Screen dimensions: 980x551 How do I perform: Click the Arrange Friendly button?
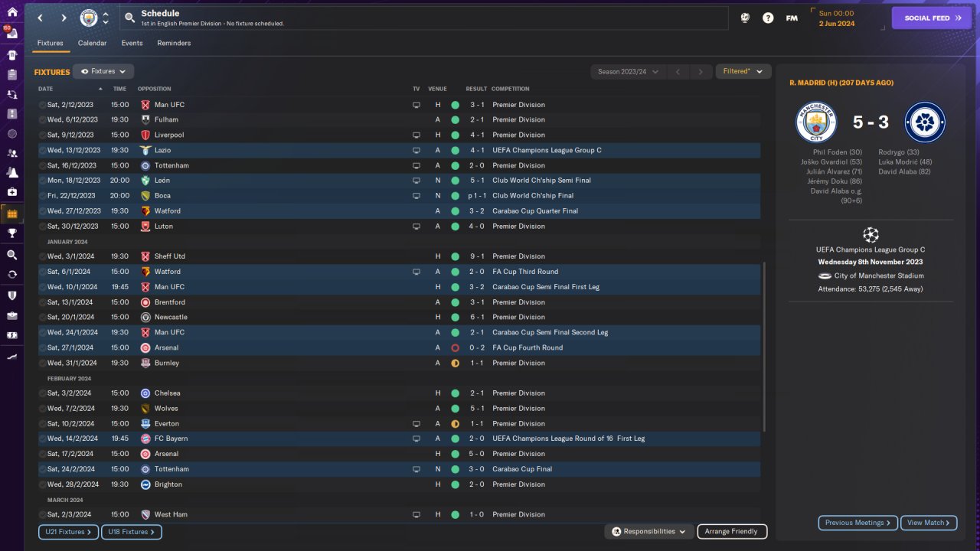pos(731,531)
